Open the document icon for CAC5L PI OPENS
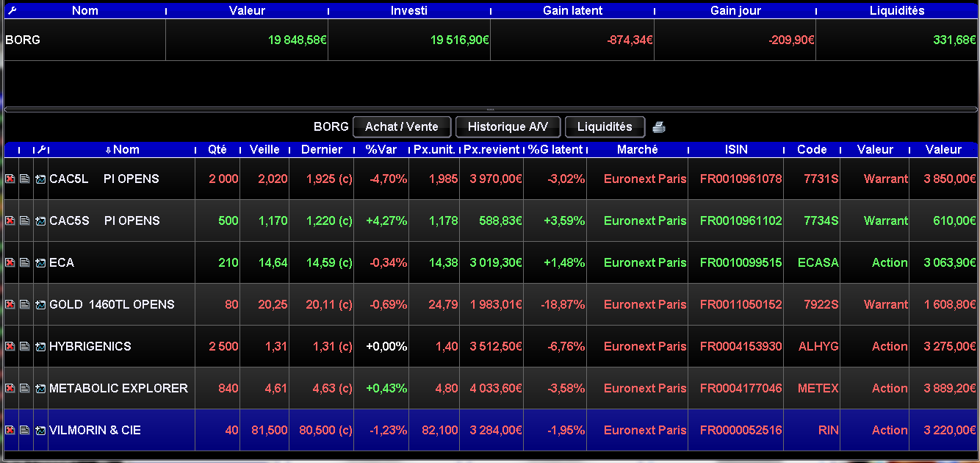The image size is (980, 463). [x=25, y=179]
